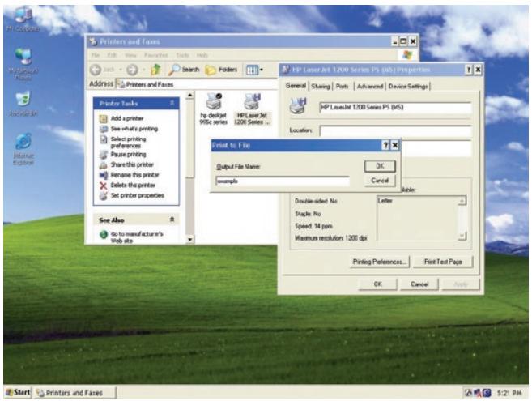532x401 pixels.
Task: Click the Forward arrow in Printers and Faxes
Action: [x=132, y=70]
